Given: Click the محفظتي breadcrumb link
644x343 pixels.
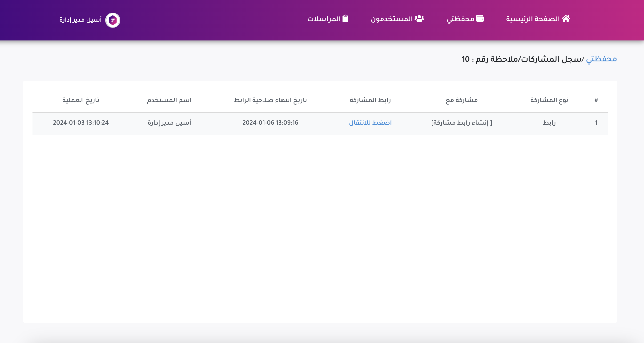Looking at the screenshot, I should tap(601, 59).
